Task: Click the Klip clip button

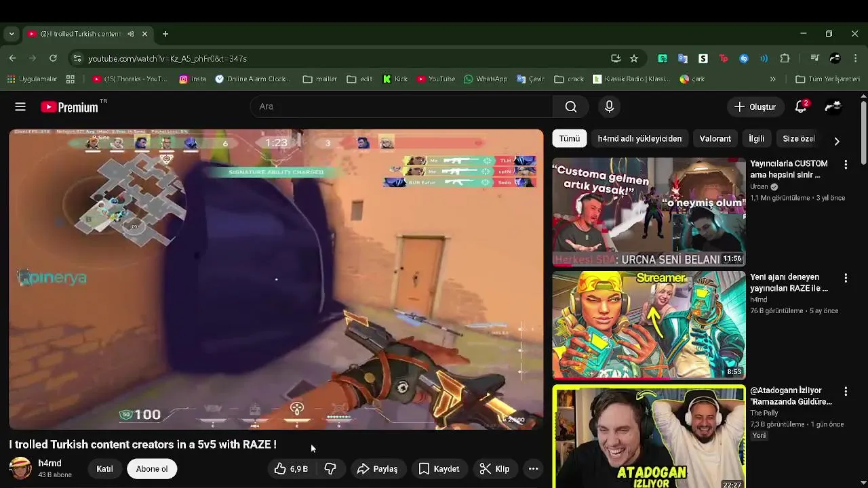Action: click(494, 469)
